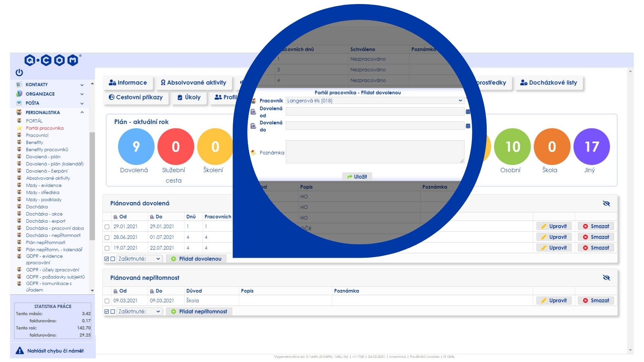This screenshot has height=362, width=644.
Task: Click the calendar icon in Plánovaná dovolená Do header
Action: pos(152,217)
